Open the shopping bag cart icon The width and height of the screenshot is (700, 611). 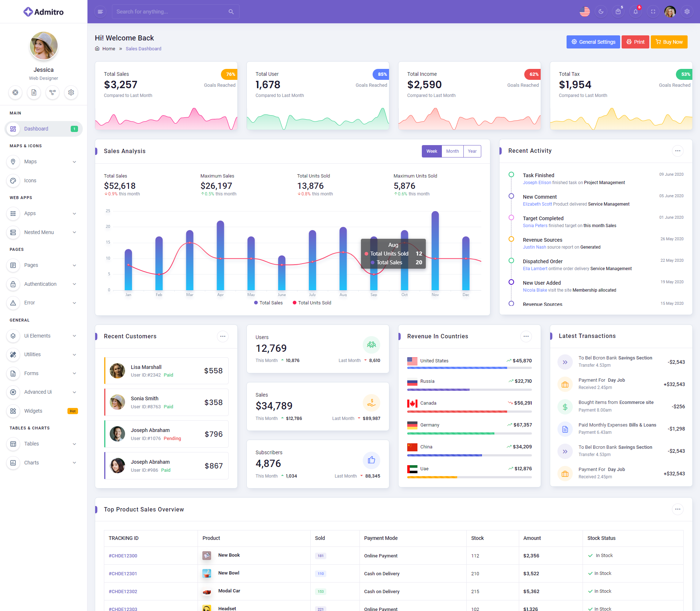tap(618, 12)
